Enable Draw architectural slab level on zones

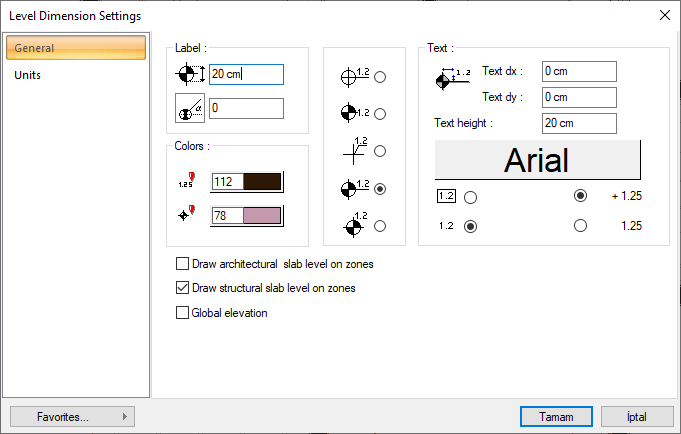tap(182, 264)
